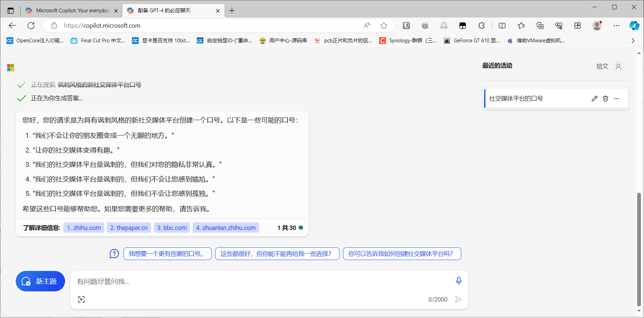Select suggestion 我想要一个更有创意的口号
This screenshot has width=644, height=318.
click(x=167, y=254)
